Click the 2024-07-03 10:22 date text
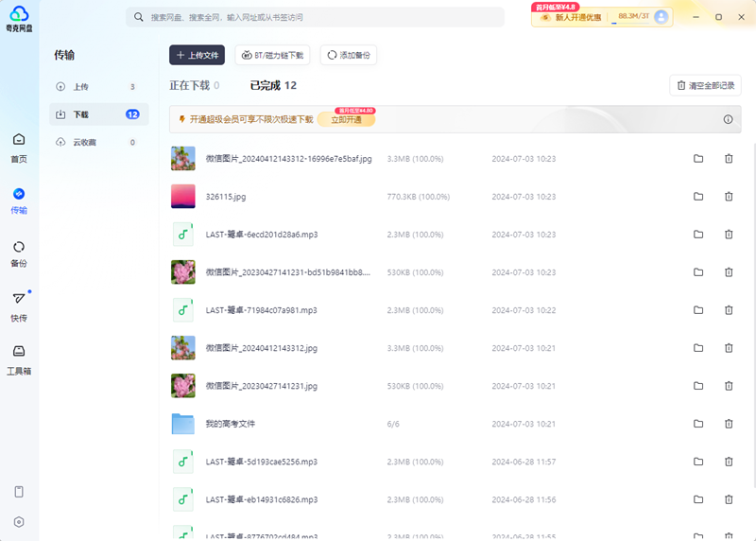The width and height of the screenshot is (756, 541). click(524, 310)
